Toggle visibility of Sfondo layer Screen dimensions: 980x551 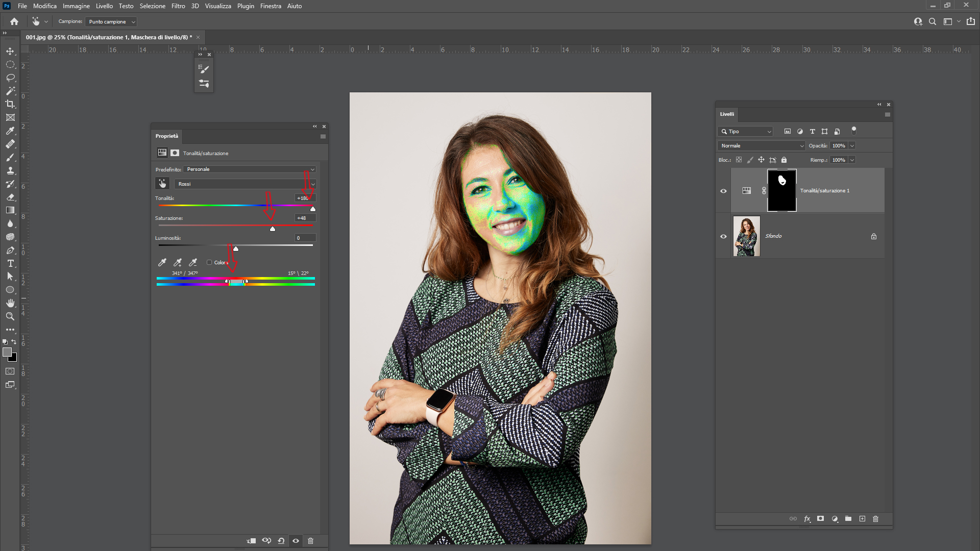(x=723, y=236)
